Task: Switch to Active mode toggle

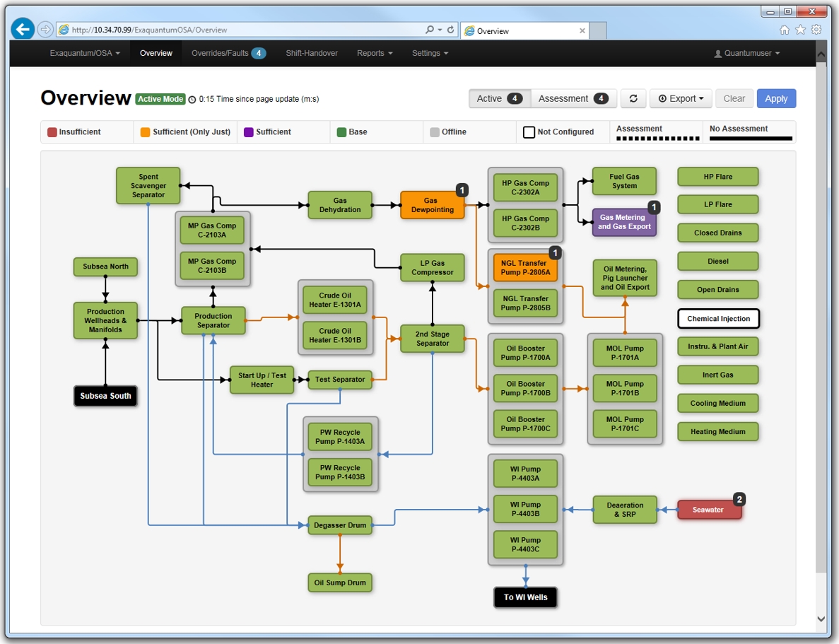Action: tap(499, 99)
